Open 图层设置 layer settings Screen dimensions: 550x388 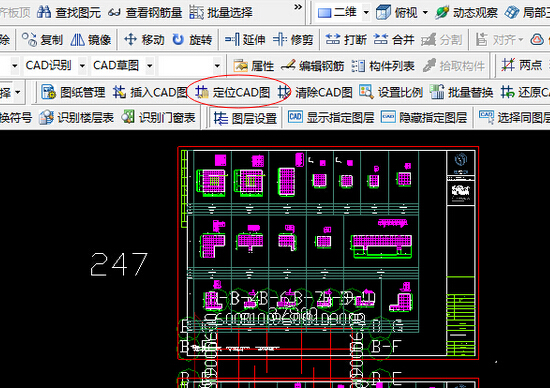point(246,118)
